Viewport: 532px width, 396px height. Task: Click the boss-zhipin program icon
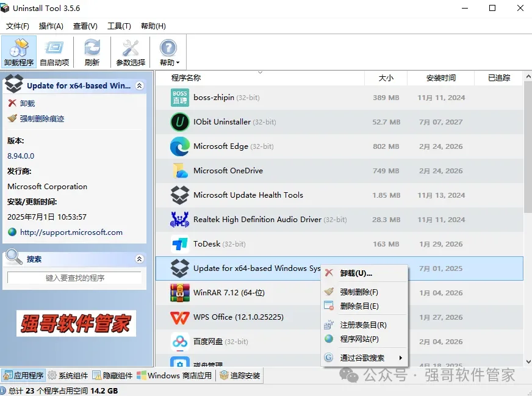point(179,98)
